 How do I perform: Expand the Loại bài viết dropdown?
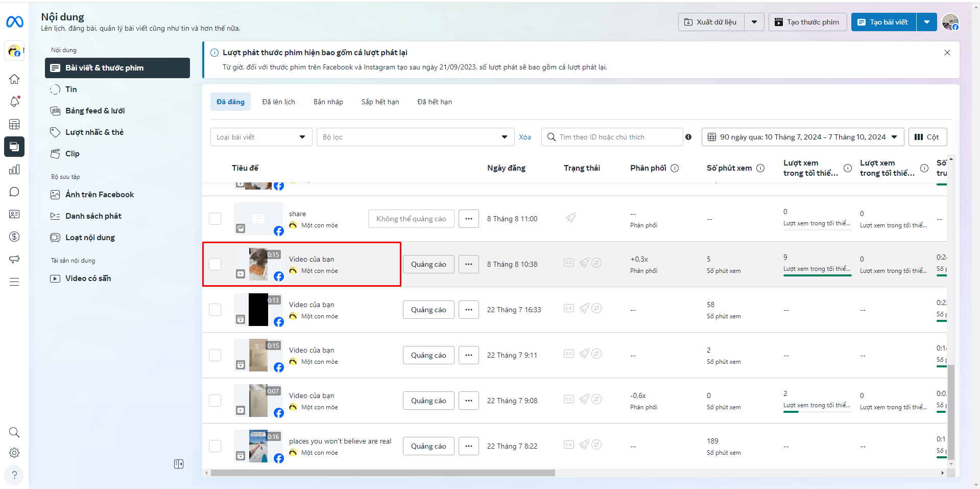point(261,137)
